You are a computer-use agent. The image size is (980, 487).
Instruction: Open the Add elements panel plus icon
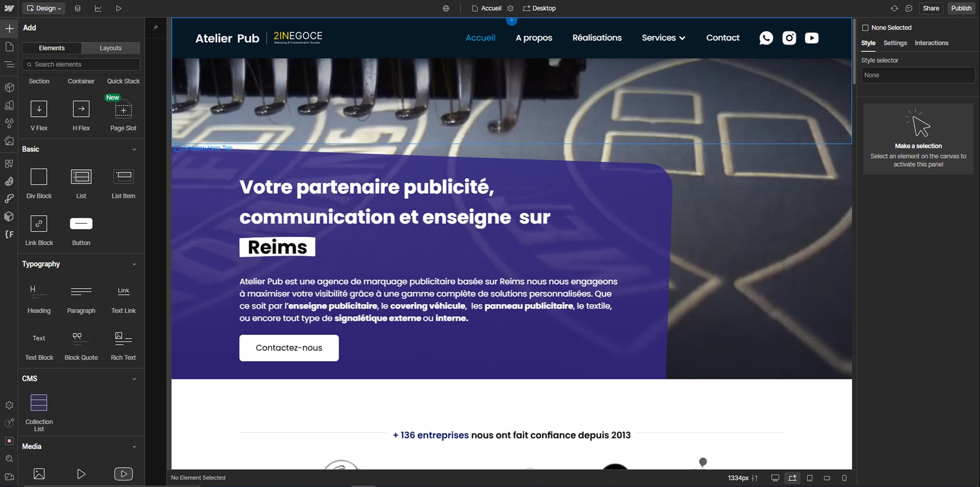[9, 29]
